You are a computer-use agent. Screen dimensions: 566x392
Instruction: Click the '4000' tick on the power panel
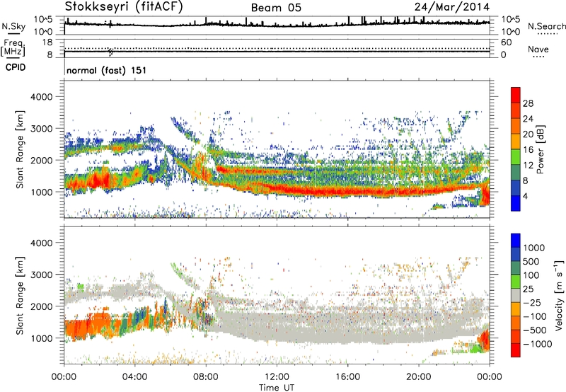tap(42, 97)
